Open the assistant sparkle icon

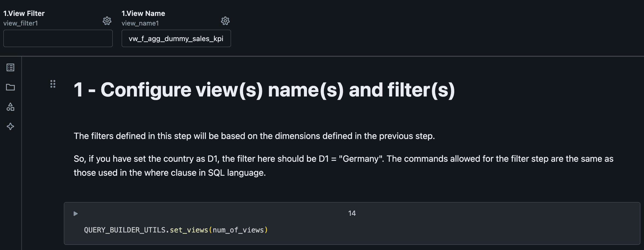click(x=10, y=126)
